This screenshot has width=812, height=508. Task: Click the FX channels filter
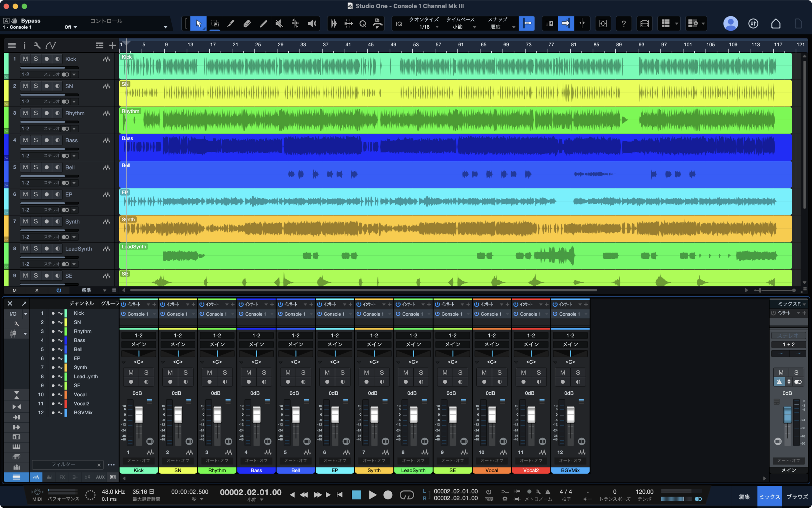62,477
